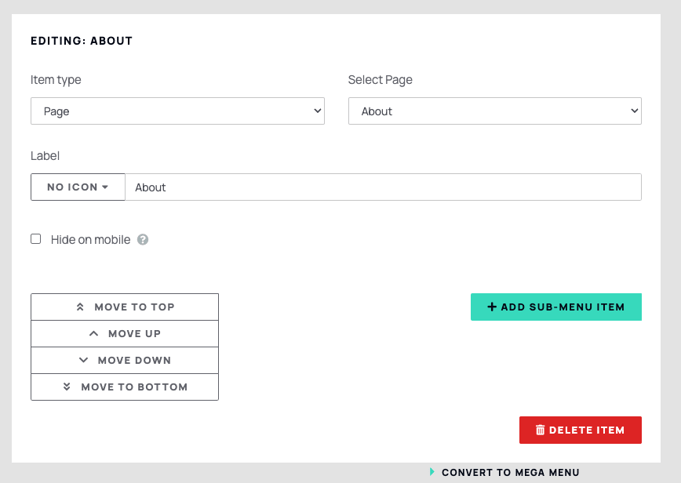Click the Add Sub-Menu Item button
Screen dimensions: 681x483
[x=556, y=307]
